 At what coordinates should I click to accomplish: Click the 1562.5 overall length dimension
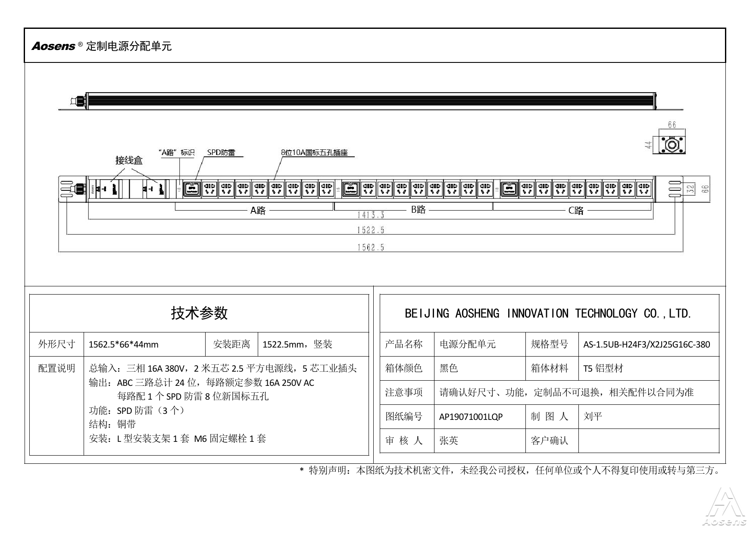(371, 247)
